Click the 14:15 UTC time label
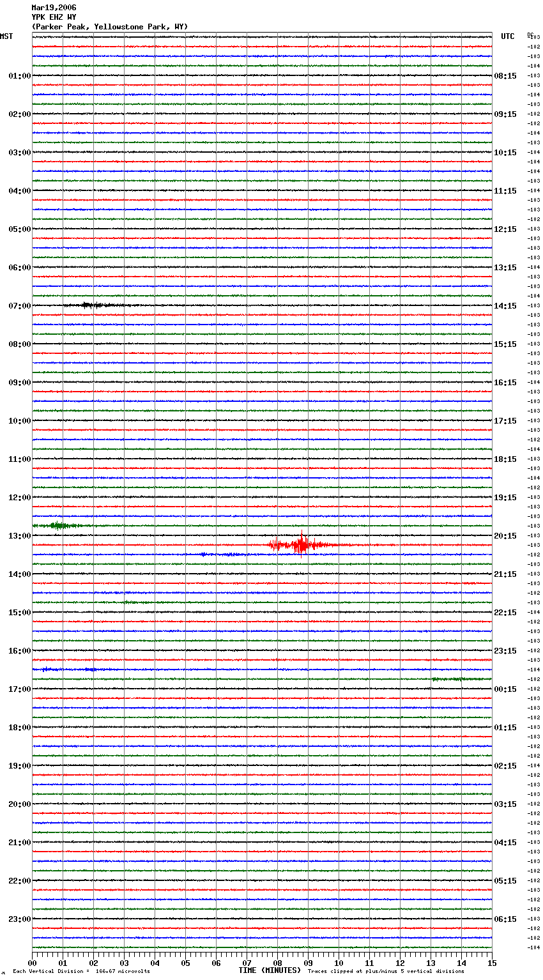The width and height of the screenshot is (543, 980). tap(505, 306)
